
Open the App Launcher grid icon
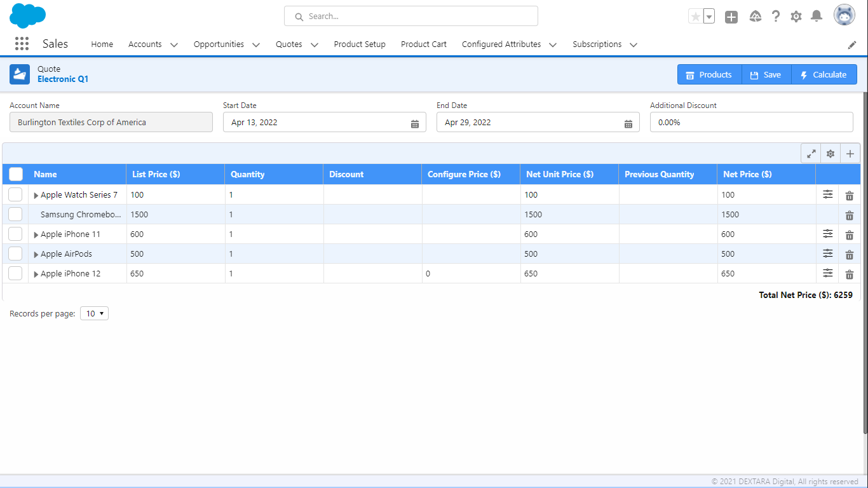(x=22, y=44)
